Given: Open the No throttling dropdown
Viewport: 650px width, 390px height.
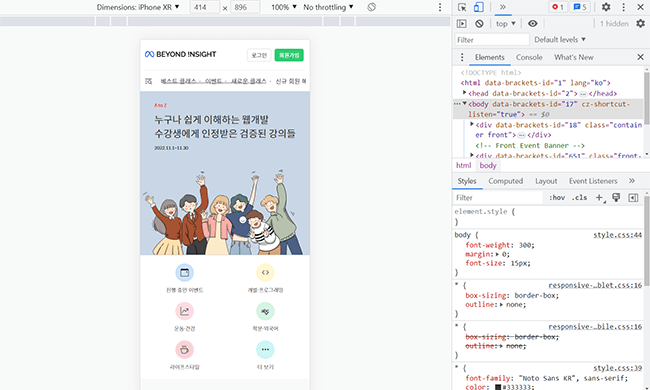Looking at the screenshot, I should [328, 7].
